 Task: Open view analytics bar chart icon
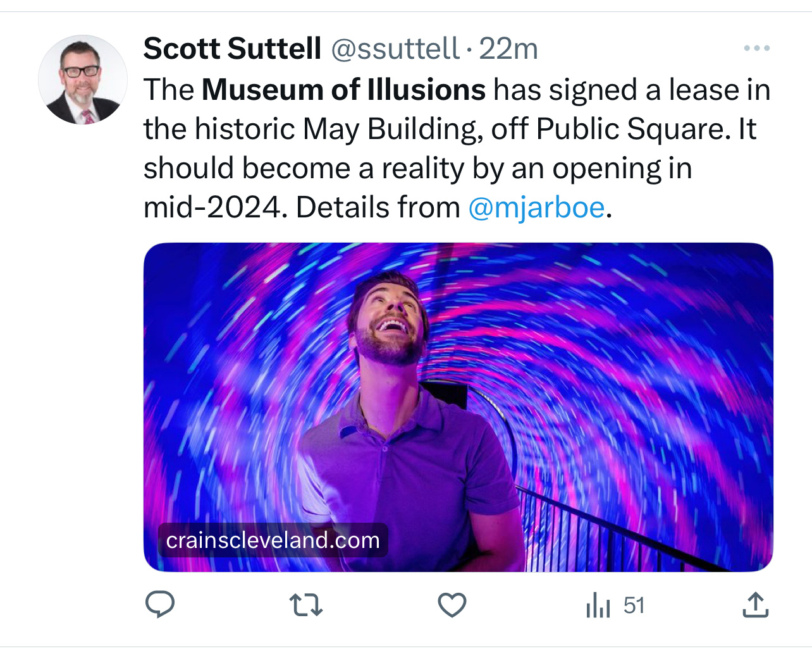coord(598,605)
